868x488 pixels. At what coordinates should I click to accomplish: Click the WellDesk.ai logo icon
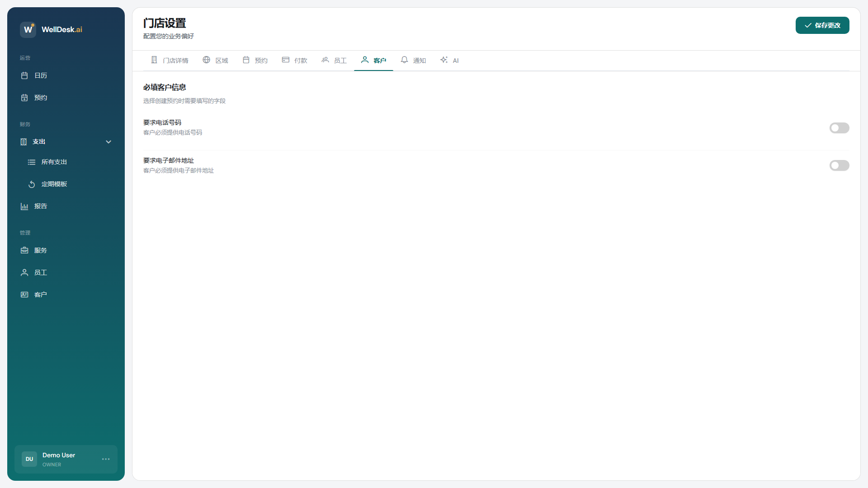pyautogui.click(x=28, y=29)
